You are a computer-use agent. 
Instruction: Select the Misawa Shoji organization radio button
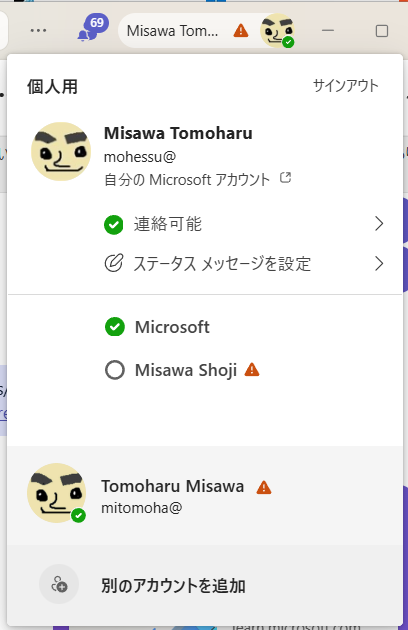click(115, 370)
